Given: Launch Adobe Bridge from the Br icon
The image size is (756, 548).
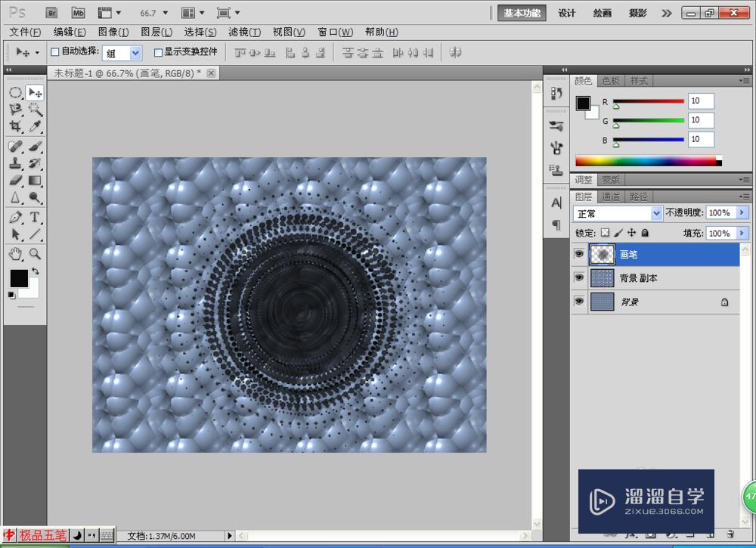Looking at the screenshot, I should [51, 13].
